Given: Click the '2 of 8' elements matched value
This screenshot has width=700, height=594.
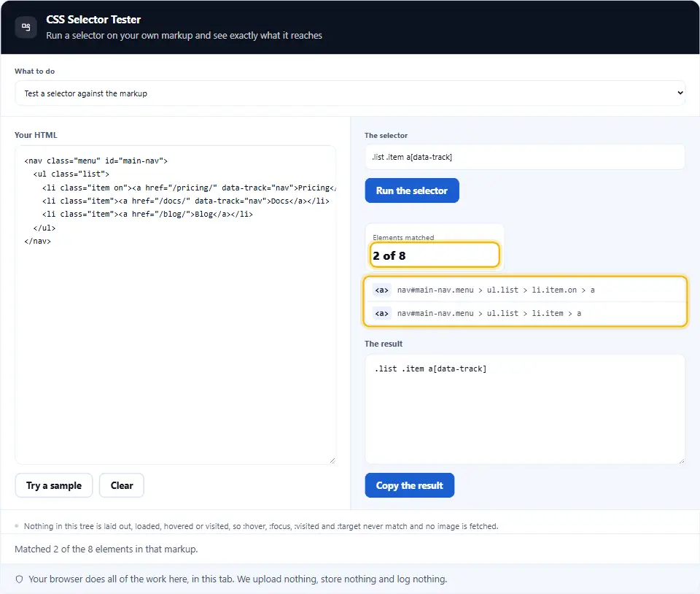Looking at the screenshot, I should [x=389, y=255].
